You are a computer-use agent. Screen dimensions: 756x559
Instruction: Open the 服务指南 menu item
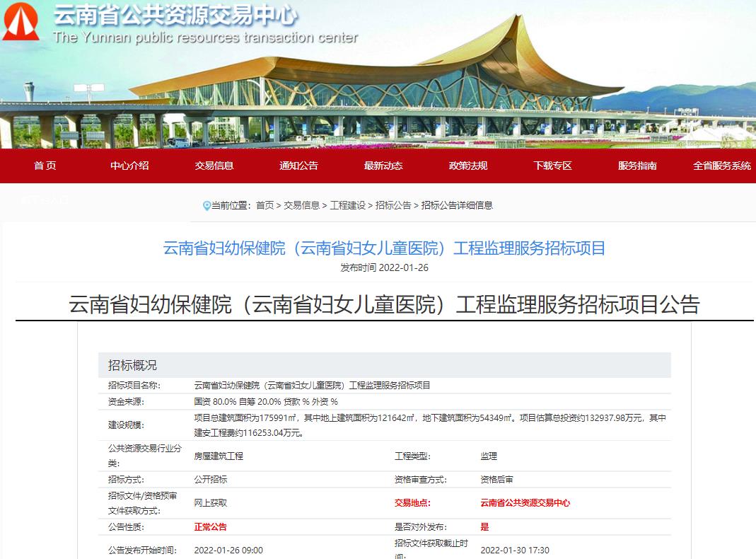(637, 166)
